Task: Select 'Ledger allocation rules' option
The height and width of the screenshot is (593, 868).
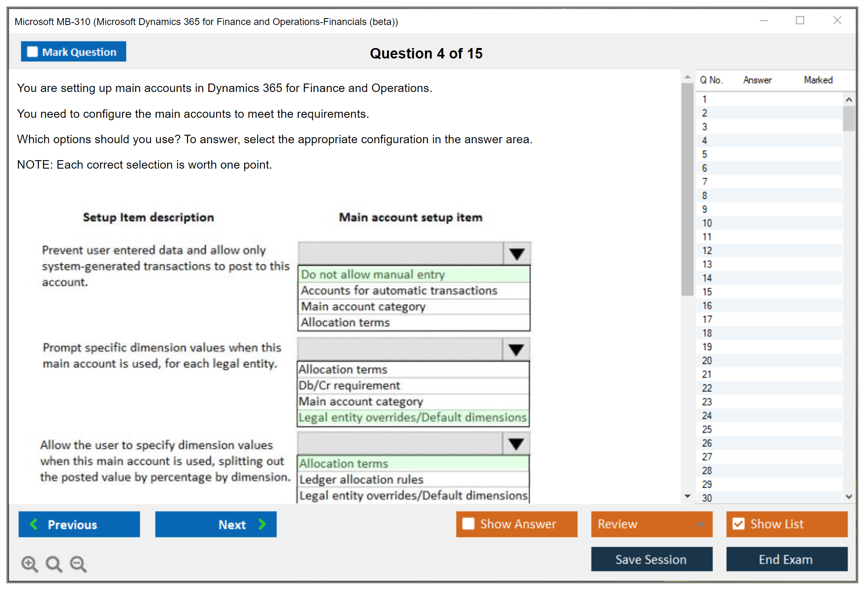Action: pyautogui.click(x=413, y=480)
